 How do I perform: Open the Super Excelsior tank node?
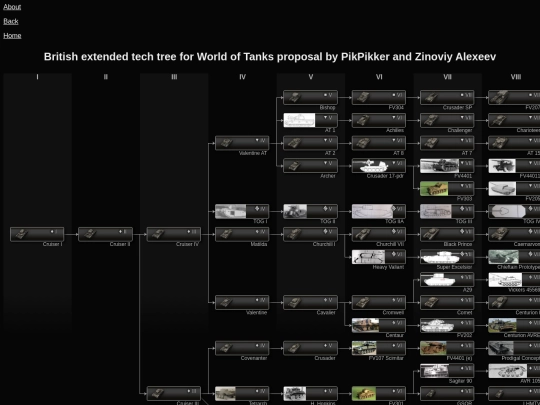pos(447,257)
